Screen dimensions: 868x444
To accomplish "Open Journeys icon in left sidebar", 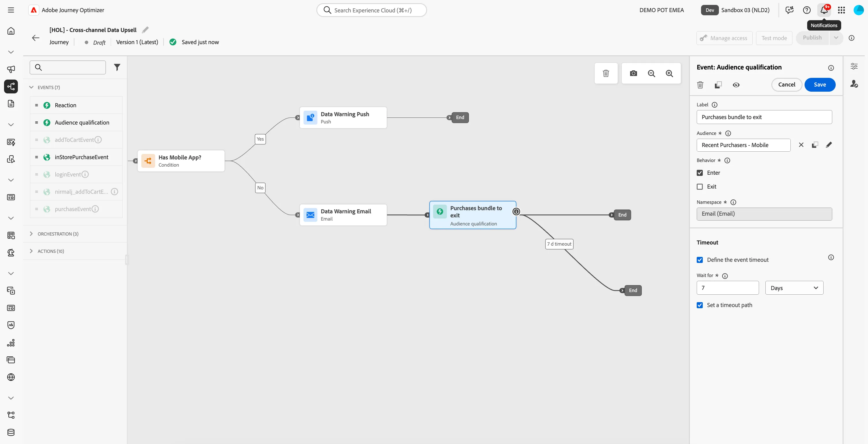I will point(11,86).
